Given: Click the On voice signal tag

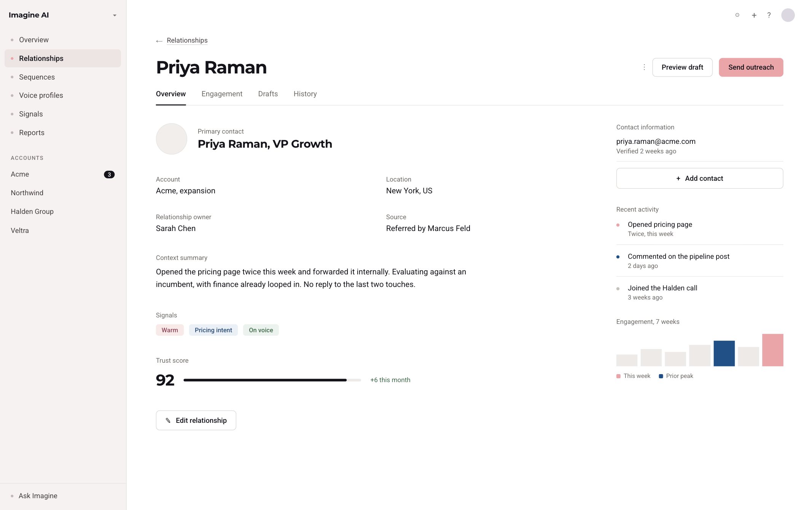Looking at the screenshot, I should [261, 330].
